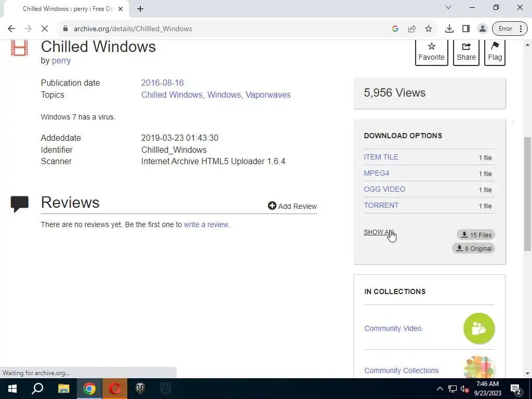532x399 pixels.
Task: Click the Favorite star button
Action: click(x=432, y=52)
